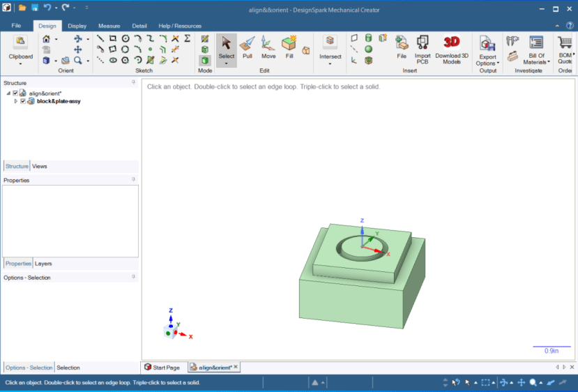Open the Bill Of Materials dropdown

(x=549, y=62)
